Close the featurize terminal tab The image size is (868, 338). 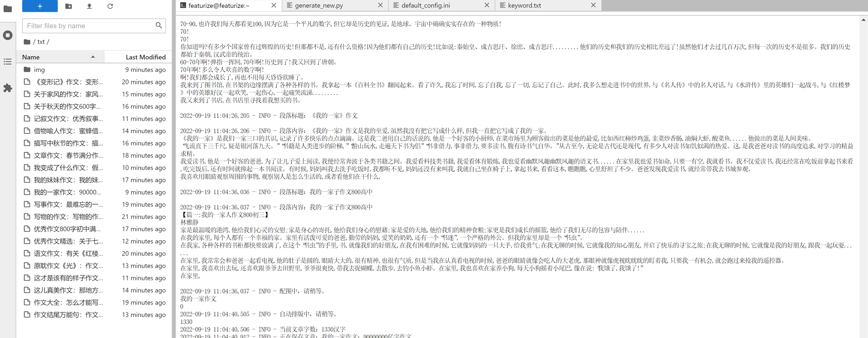(x=274, y=5)
